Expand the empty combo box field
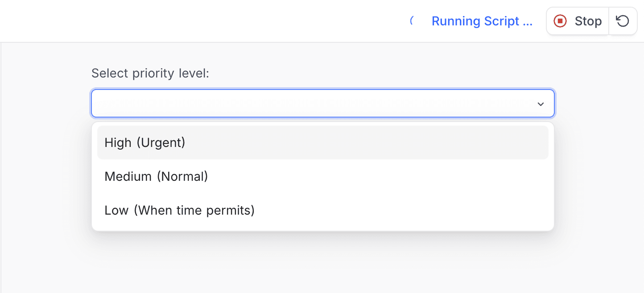 tap(322, 104)
